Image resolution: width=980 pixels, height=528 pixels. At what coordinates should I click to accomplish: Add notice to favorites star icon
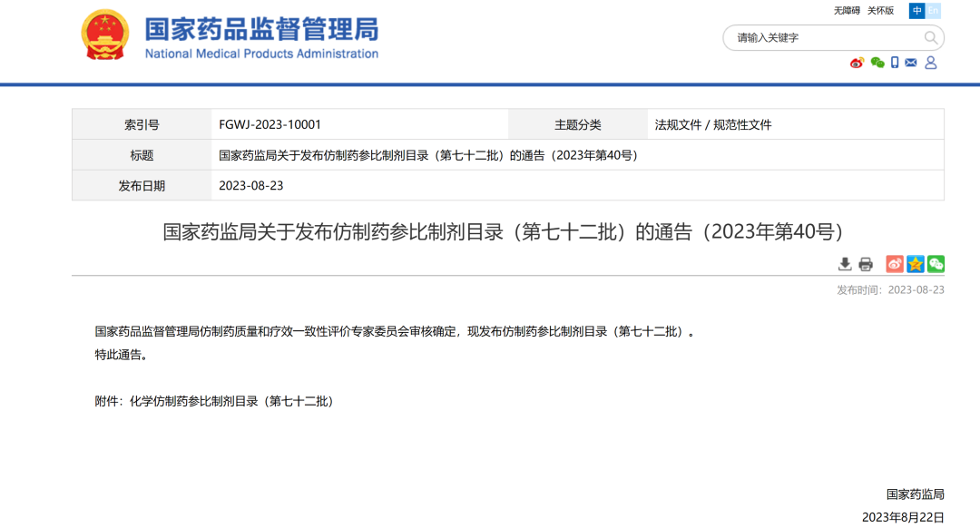pyautogui.click(x=915, y=264)
